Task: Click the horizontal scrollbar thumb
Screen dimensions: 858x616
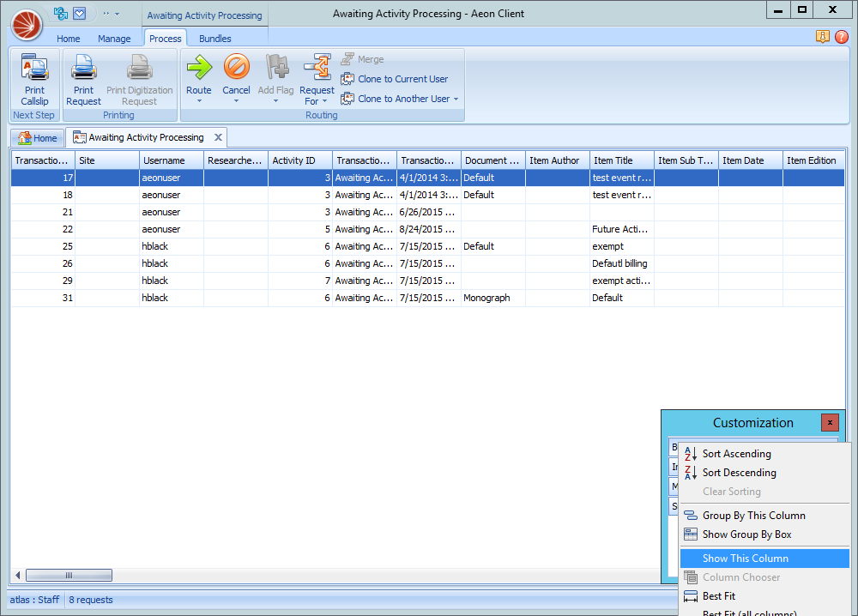Action: 69,576
